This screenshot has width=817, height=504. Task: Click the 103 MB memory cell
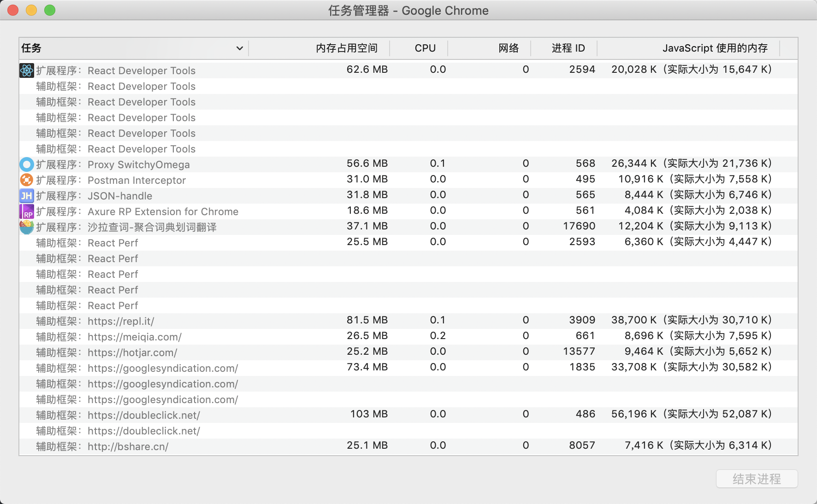[x=369, y=414]
